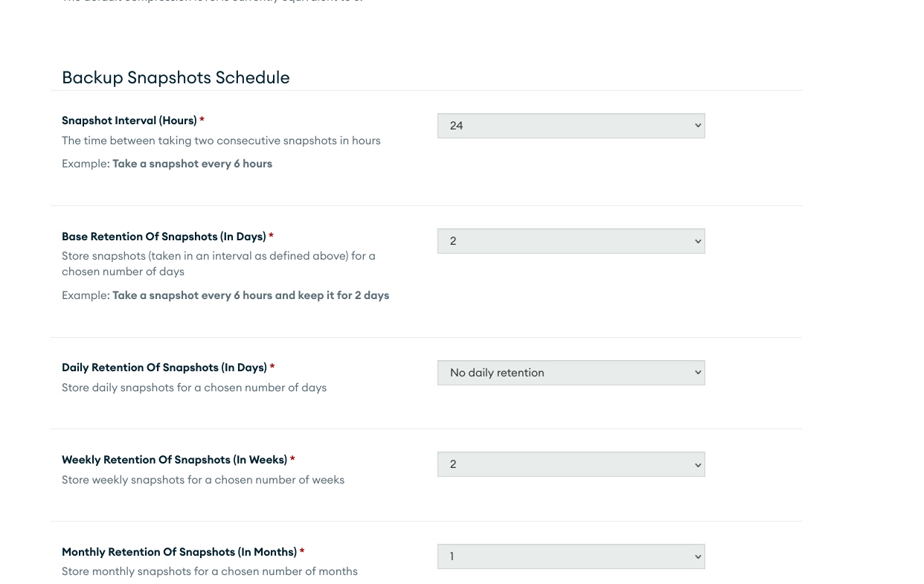The image size is (924, 584).
Task: Expand the Base Retention Of Snapshots dropdown
Action: 571,241
